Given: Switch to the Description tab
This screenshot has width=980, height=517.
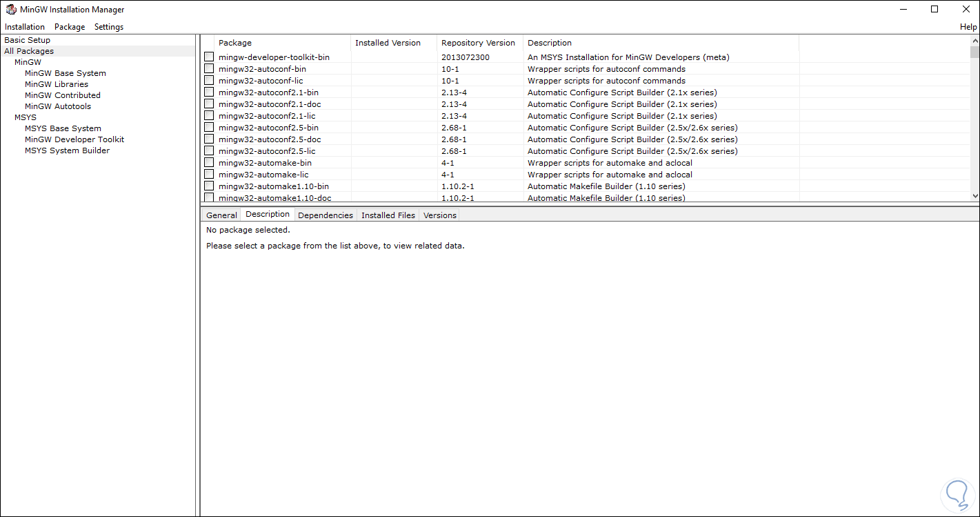Looking at the screenshot, I should pos(268,215).
